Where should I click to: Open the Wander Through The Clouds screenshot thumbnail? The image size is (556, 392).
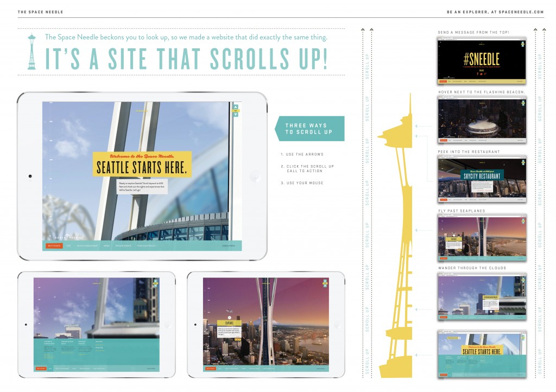[482, 296]
